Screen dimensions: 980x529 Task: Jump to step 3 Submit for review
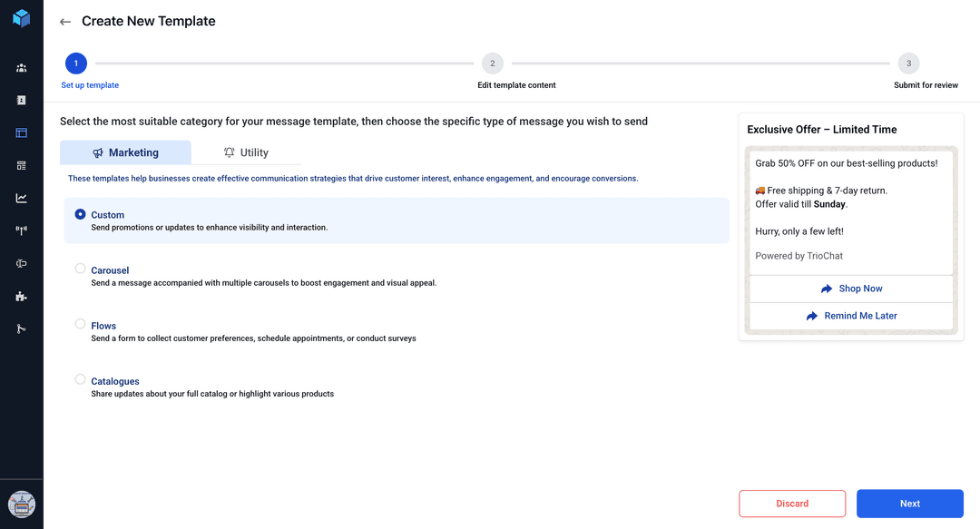[908, 64]
